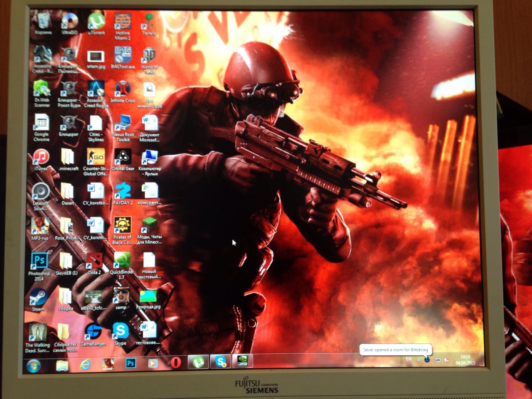Click the Internet Explorer taskbar icon
The width and height of the screenshot is (532, 399).
(85, 364)
